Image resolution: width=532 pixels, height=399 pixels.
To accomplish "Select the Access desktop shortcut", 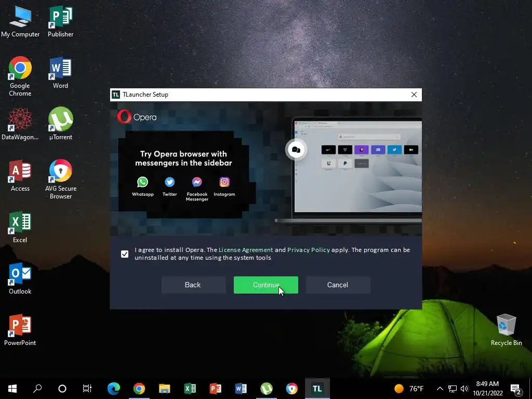I will point(20,176).
